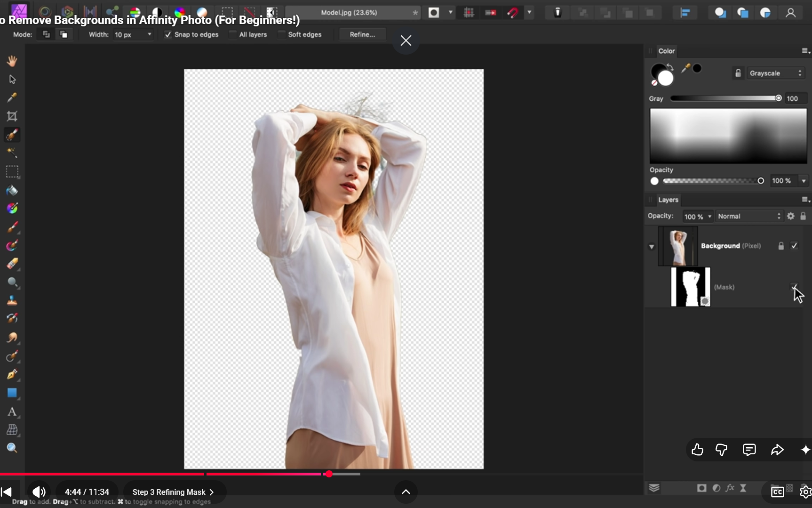Select the Paint Brush tool

(12, 227)
